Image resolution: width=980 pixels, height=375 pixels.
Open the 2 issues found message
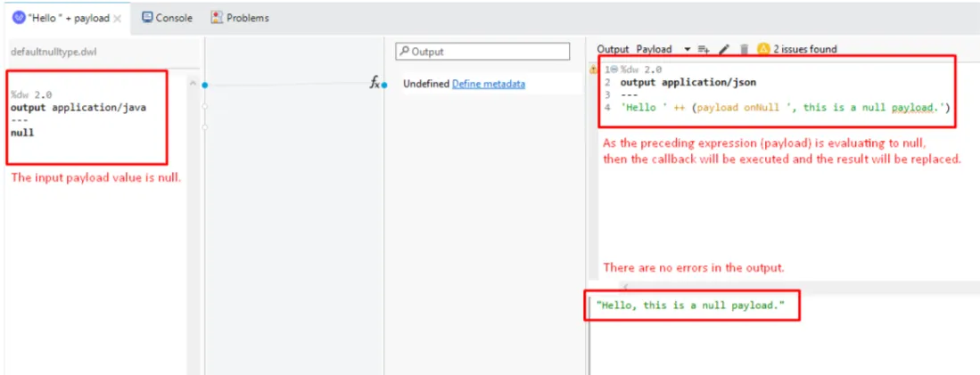coord(805,49)
